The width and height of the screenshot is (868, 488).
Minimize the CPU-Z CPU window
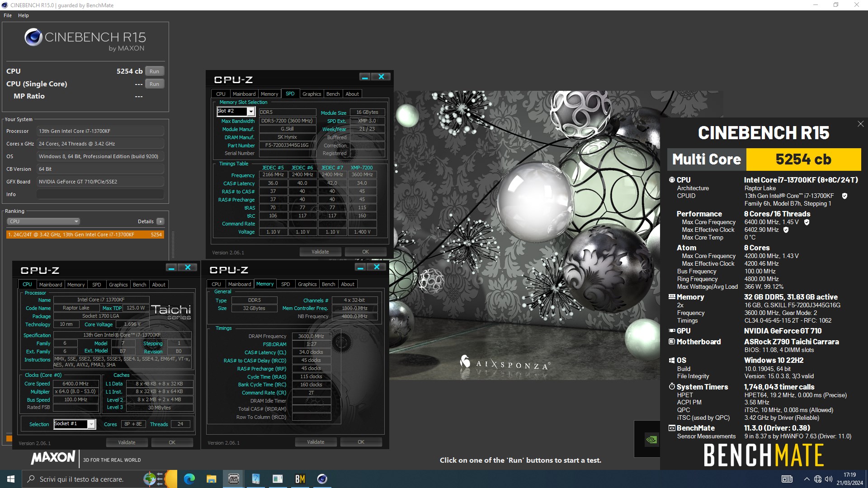(171, 267)
